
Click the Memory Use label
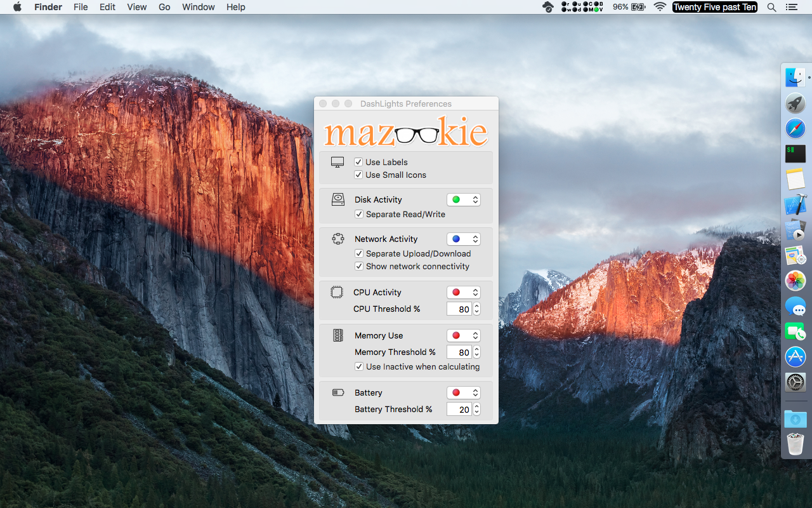pos(379,335)
